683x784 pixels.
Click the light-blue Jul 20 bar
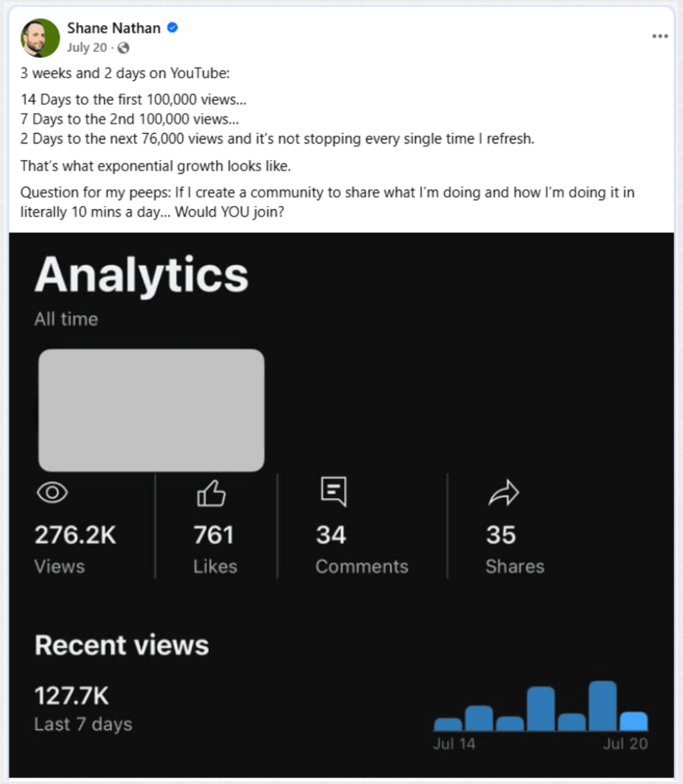pyautogui.click(x=633, y=722)
